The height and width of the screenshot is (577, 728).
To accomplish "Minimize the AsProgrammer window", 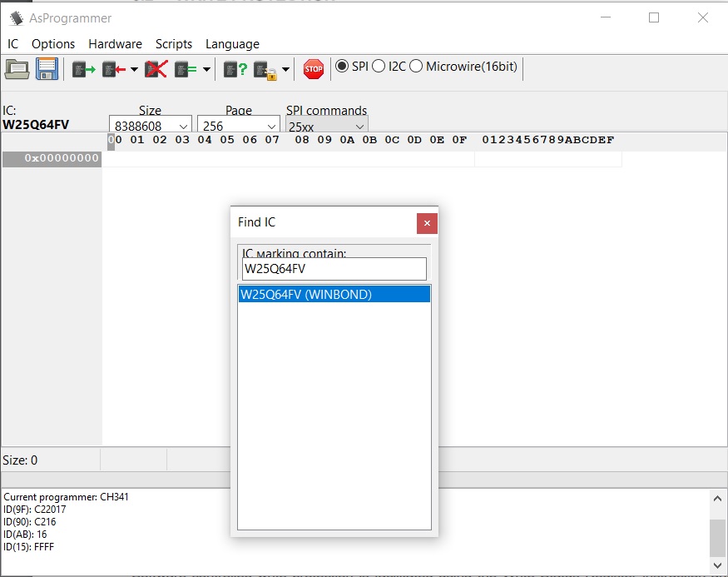I will [606, 17].
